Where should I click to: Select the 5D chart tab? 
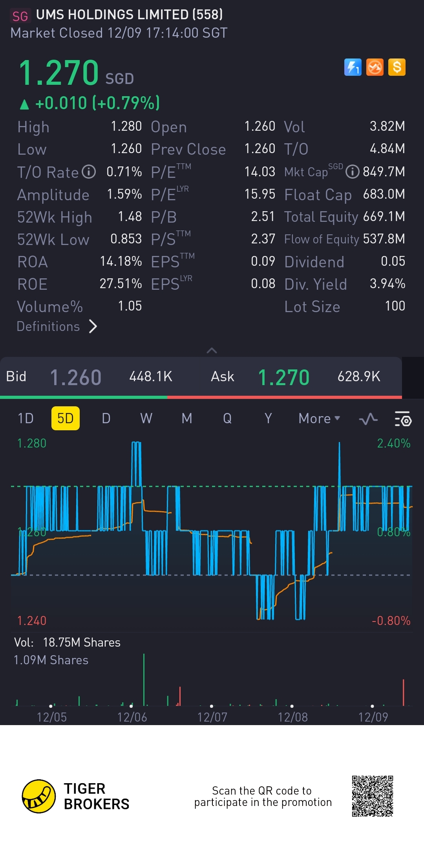click(65, 418)
